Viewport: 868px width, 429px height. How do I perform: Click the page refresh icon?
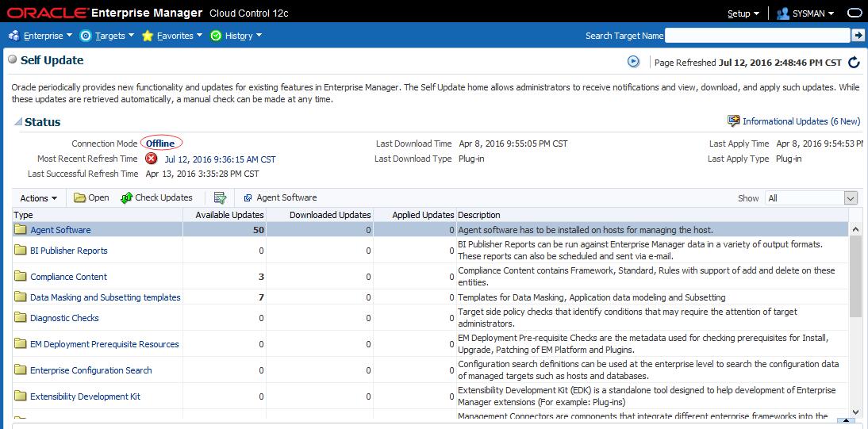click(x=854, y=62)
